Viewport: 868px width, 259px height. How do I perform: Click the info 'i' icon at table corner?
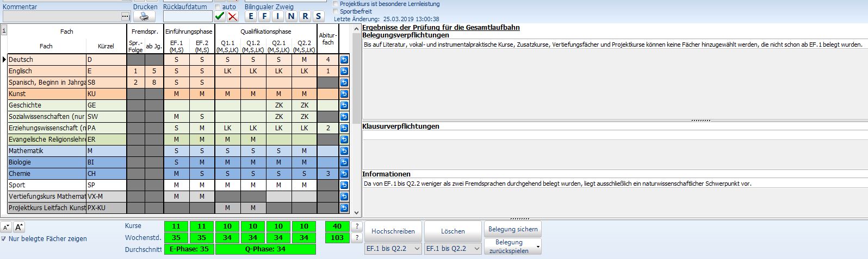4,30
